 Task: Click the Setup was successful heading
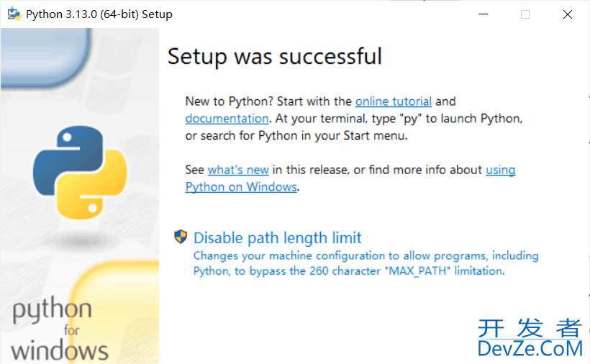(x=275, y=56)
